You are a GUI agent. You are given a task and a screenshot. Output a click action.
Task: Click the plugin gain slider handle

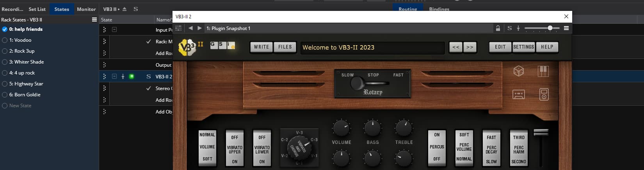[550, 28]
